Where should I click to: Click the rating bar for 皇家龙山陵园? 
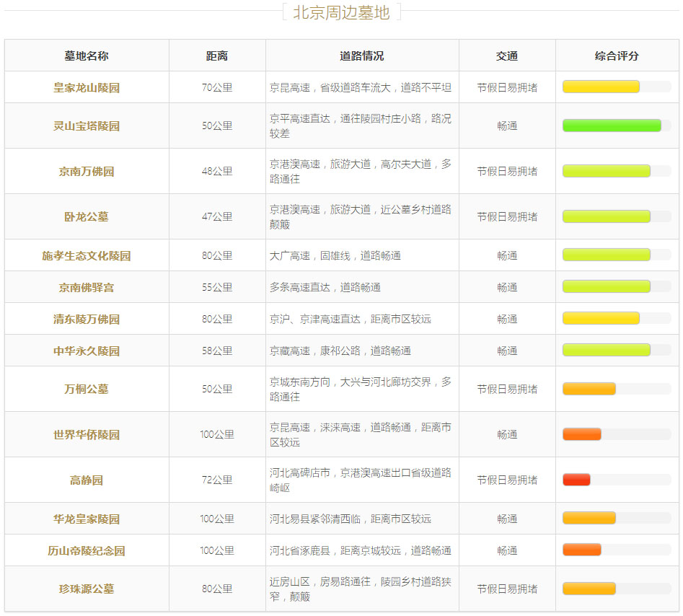coord(601,87)
